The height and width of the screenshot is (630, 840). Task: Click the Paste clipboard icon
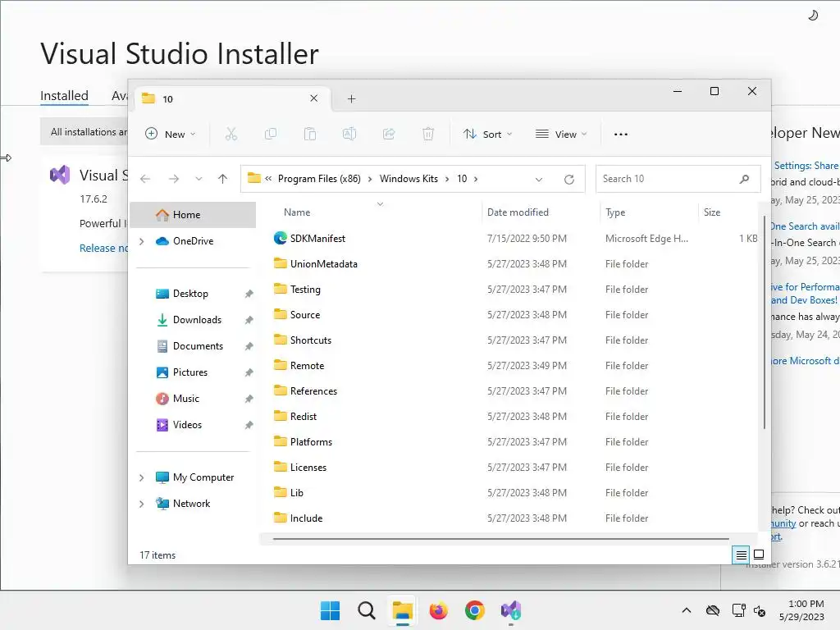[x=309, y=134]
